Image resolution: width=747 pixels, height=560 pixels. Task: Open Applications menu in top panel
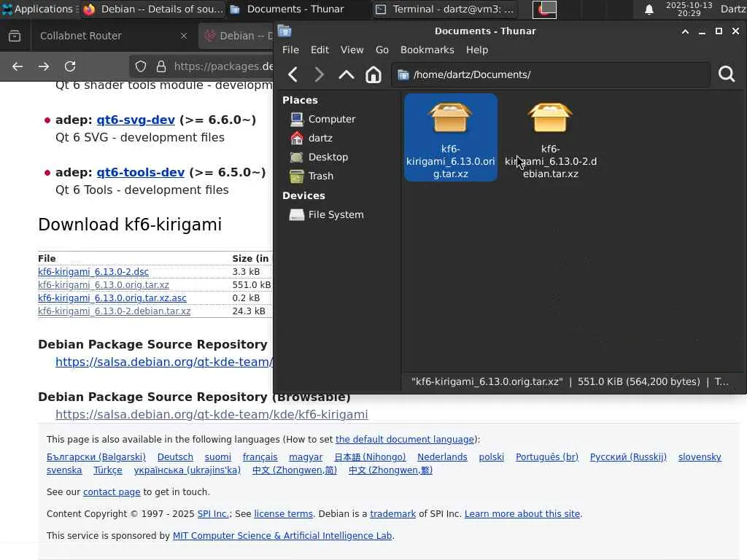[x=38, y=9]
